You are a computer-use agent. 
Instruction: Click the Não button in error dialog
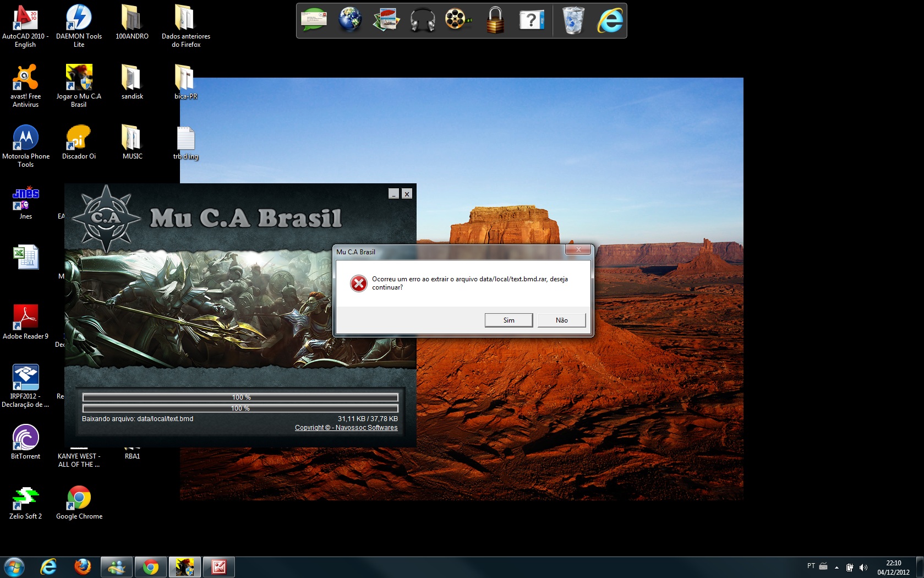tap(561, 320)
